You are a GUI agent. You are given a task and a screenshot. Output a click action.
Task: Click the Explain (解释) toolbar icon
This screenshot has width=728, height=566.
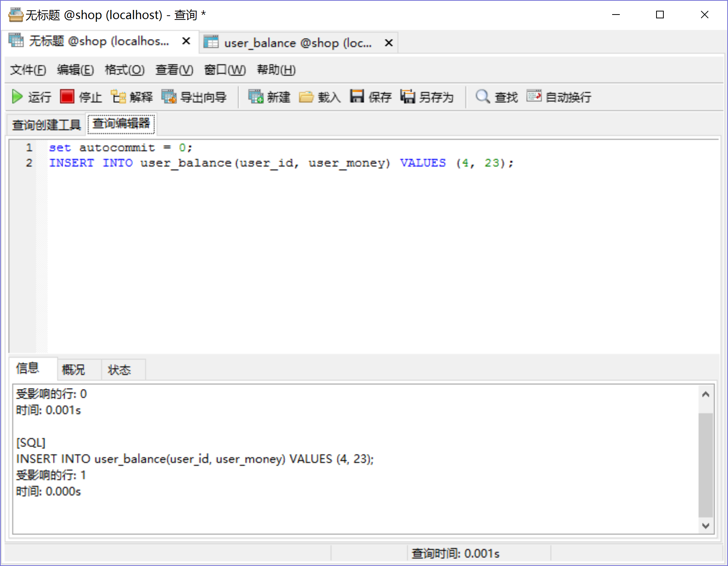(118, 97)
